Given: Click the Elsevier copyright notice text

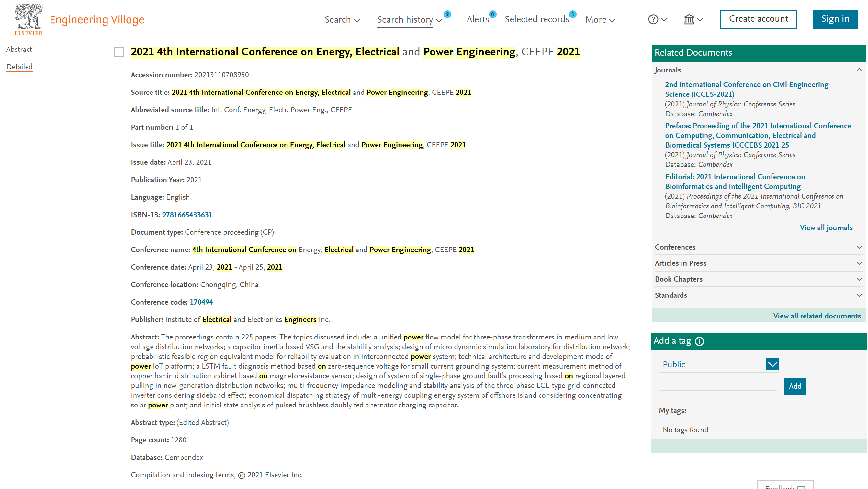Looking at the screenshot, I should (x=217, y=475).
